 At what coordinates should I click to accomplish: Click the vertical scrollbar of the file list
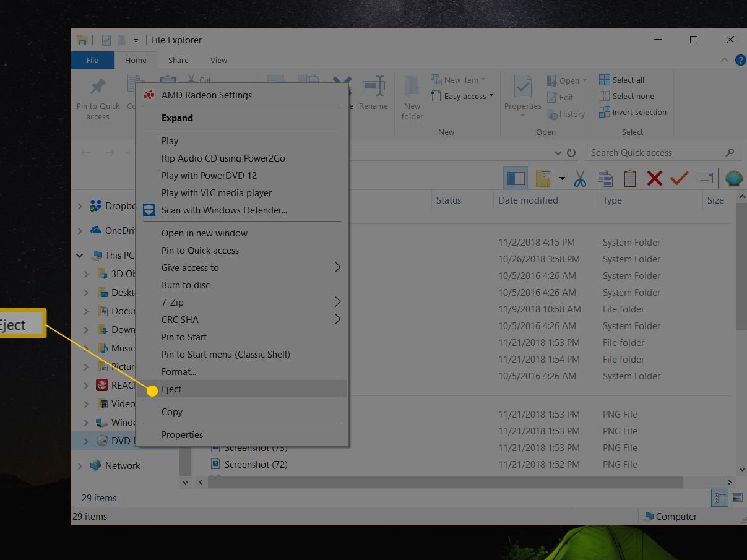coord(742,266)
